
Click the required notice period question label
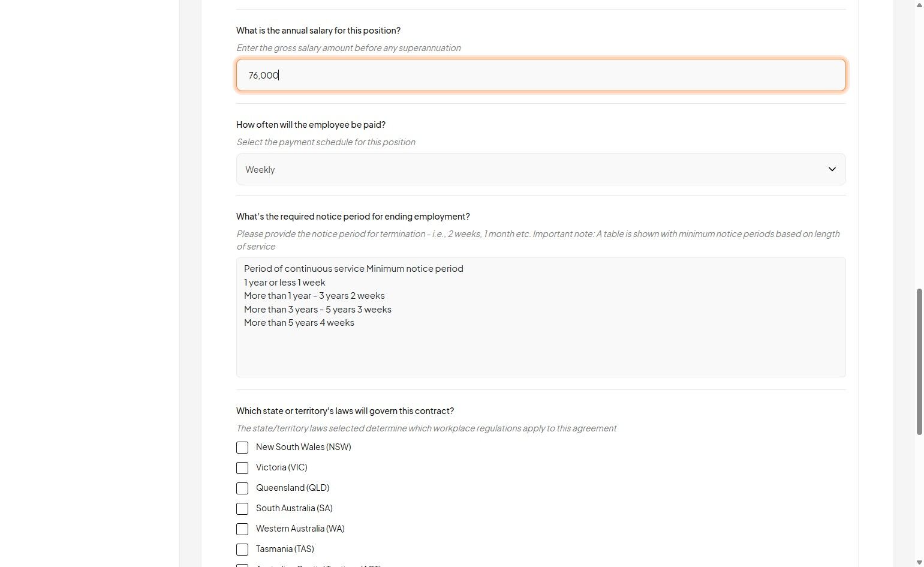pyautogui.click(x=353, y=217)
